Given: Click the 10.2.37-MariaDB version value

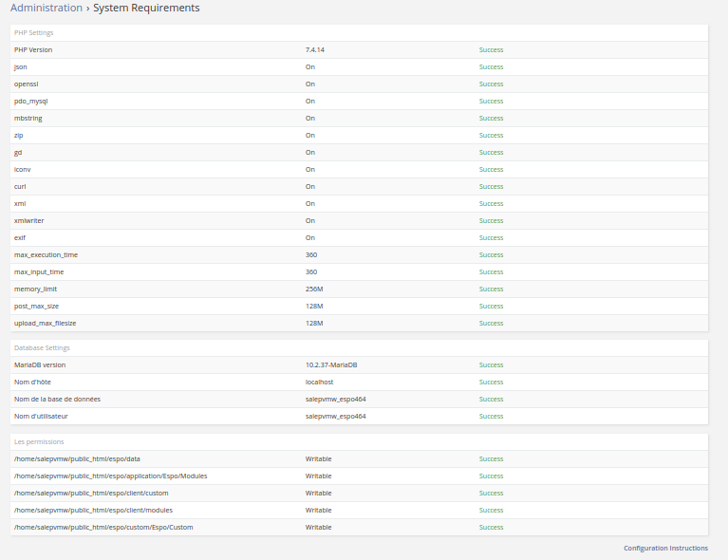Looking at the screenshot, I should click(331, 365).
